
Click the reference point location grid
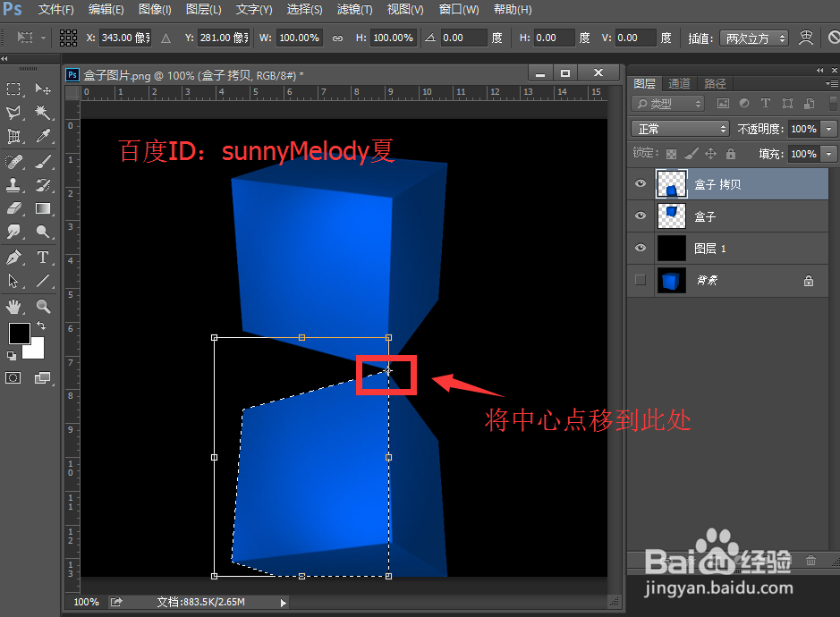pos(68,38)
